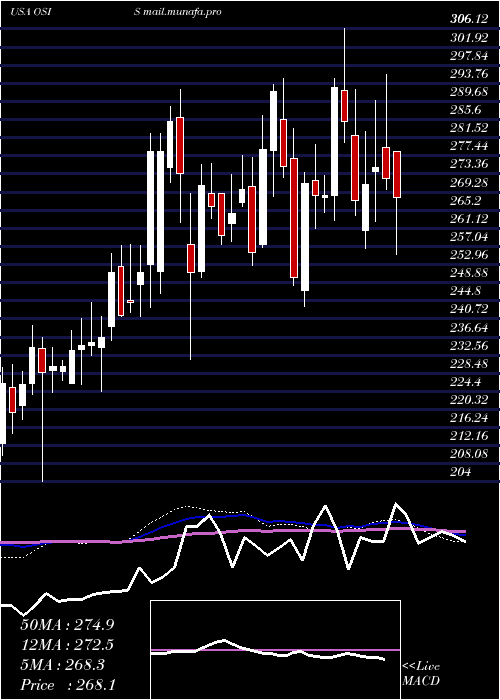Screen dimensions: 500x700
Task: Click the 204 price axis label
Action: tap(460, 472)
